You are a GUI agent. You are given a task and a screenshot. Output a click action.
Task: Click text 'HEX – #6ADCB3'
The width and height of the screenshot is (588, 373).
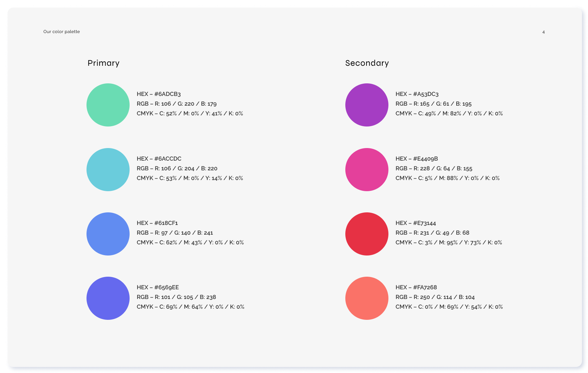(x=159, y=94)
